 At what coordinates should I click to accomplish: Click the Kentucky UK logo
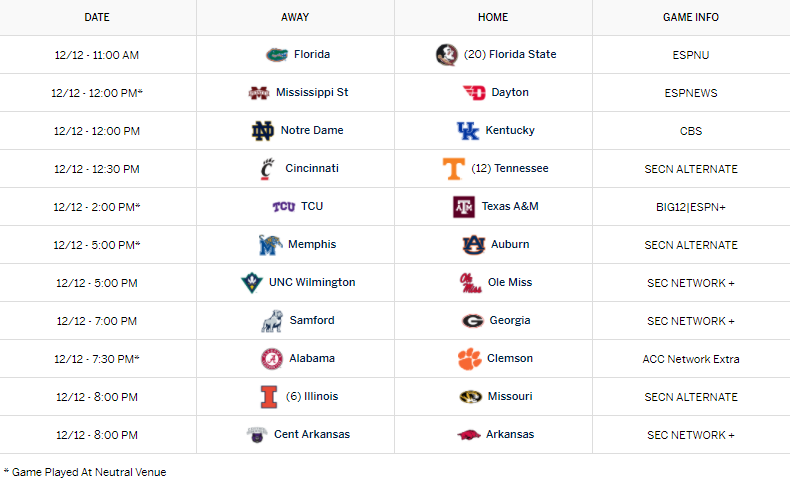pos(468,131)
